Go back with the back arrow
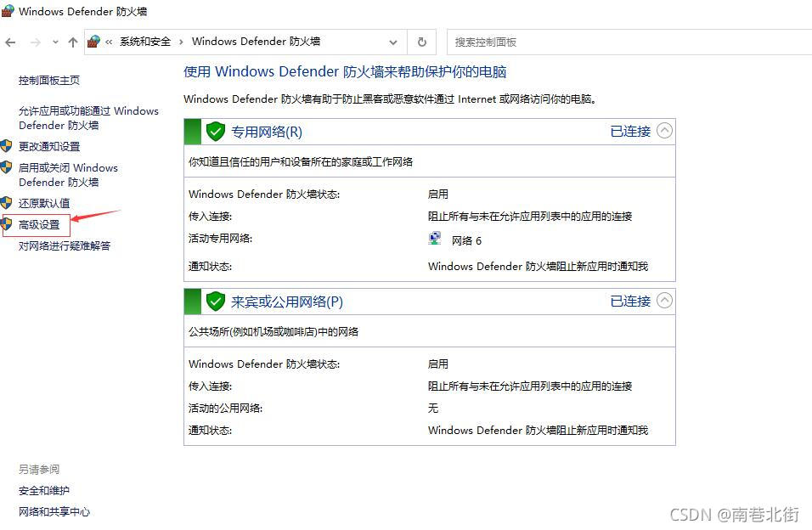This screenshot has width=812, height=530. pos(10,42)
